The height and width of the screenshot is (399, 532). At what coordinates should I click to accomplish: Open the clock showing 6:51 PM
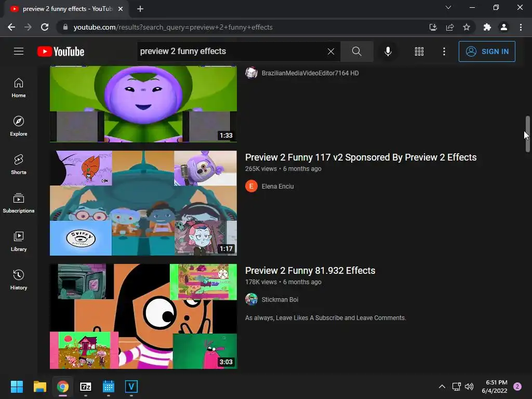tap(495, 387)
